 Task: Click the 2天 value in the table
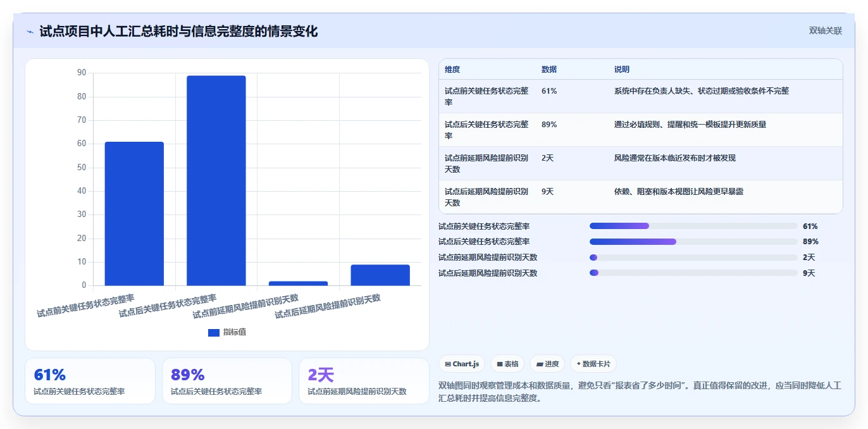(x=547, y=158)
